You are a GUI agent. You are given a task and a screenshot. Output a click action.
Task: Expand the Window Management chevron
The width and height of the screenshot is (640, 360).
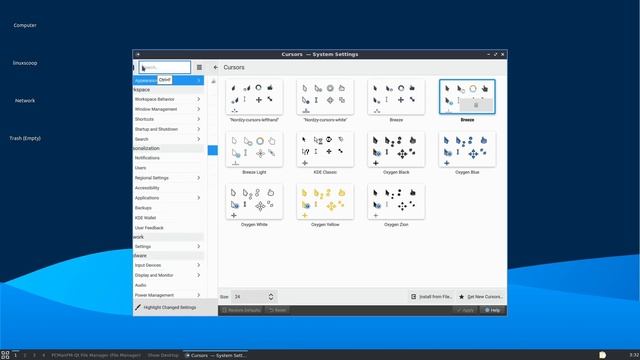tap(199, 109)
